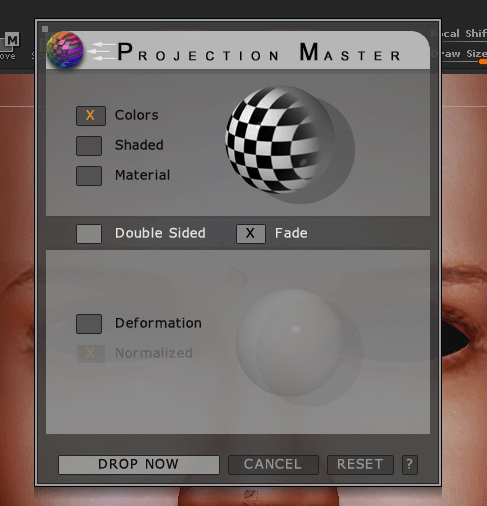Click the Fade label text
This screenshot has width=487, height=506.
click(x=291, y=233)
